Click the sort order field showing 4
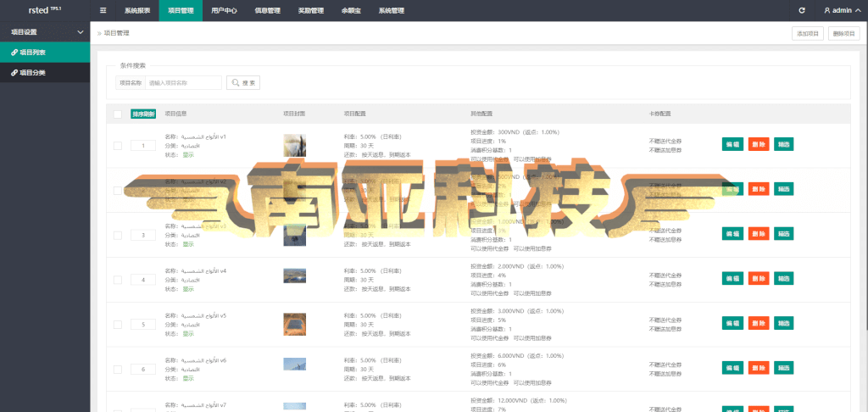 coord(143,280)
